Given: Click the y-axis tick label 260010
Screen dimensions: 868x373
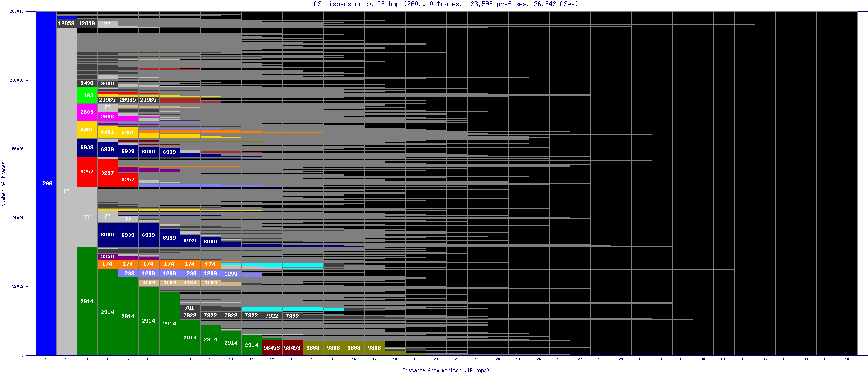Looking at the screenshot, I should pyautogui.click(x=17, y=12).
